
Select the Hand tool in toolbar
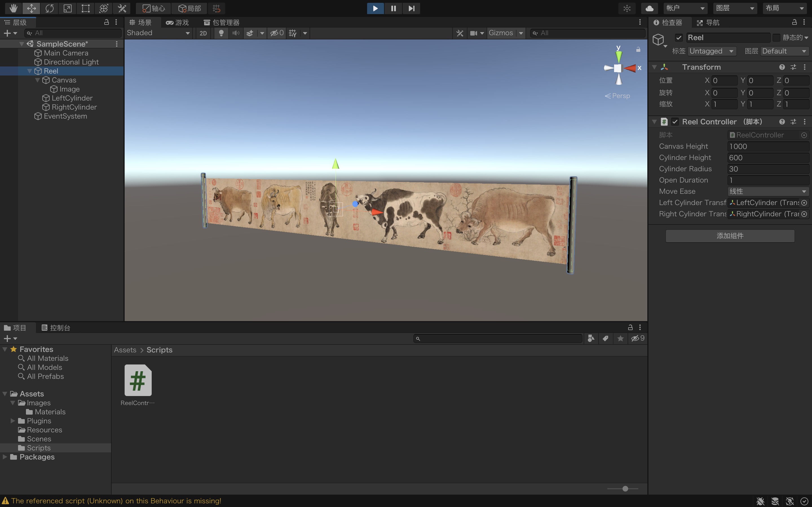(x=14, y=8)
